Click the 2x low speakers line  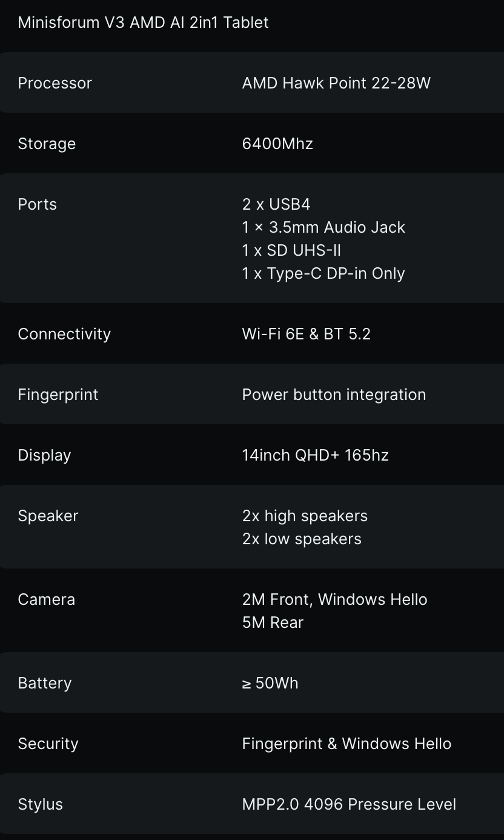pos(302,539)
